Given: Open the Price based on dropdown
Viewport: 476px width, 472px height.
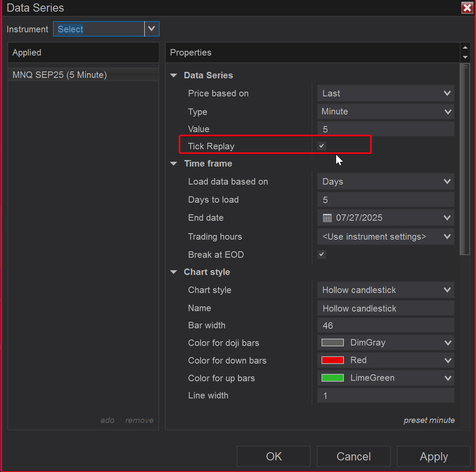Looking at the screenshot, I should coord(385,93).
